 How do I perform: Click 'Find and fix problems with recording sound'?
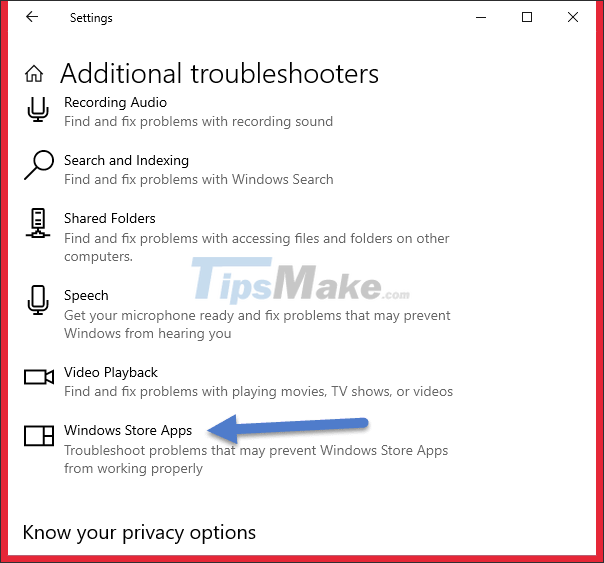pyautogui.click(x=198, y=121)
